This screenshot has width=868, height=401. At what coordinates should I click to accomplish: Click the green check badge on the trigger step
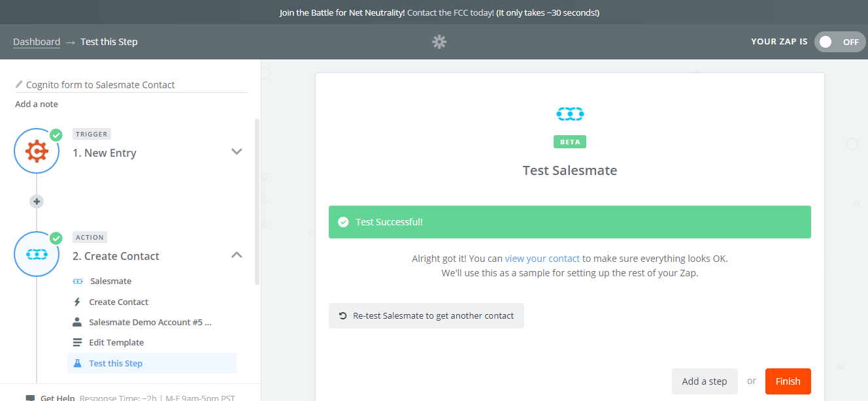pos(56,135)
